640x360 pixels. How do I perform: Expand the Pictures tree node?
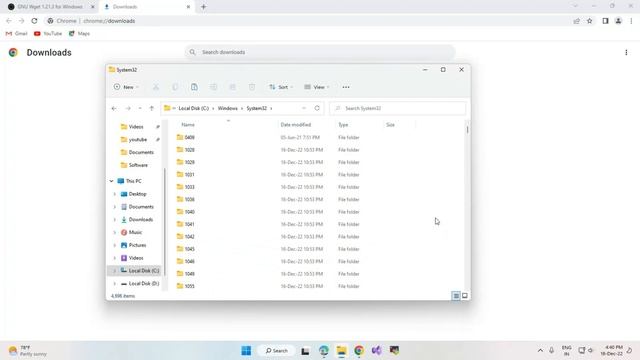(x=115, y=245)
